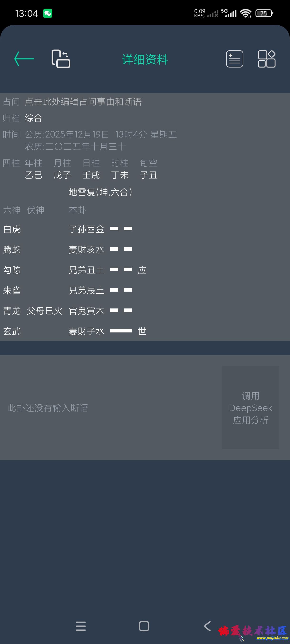Image resolution: width=290 pixels, height=644 pixels.
Task: Select the 归档 综合 category
Action: coord(34,118)
